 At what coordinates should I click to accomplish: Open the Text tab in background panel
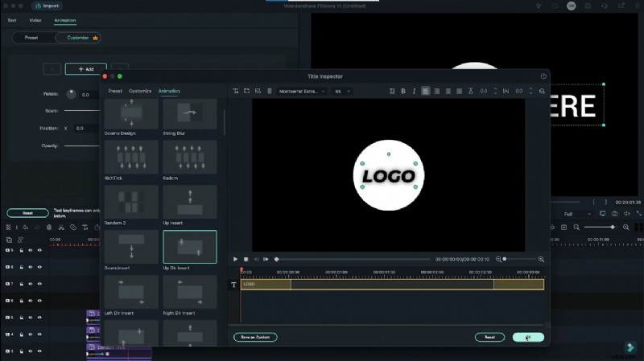point(12,20)
